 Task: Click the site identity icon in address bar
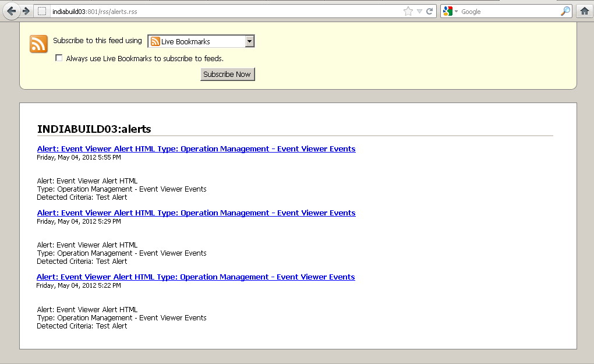point(42,11)
